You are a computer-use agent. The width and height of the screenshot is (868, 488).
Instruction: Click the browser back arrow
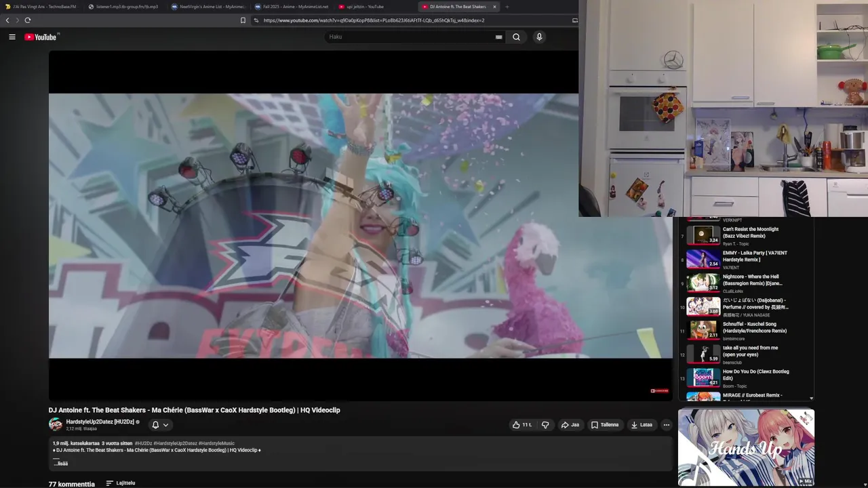(7, 20)
